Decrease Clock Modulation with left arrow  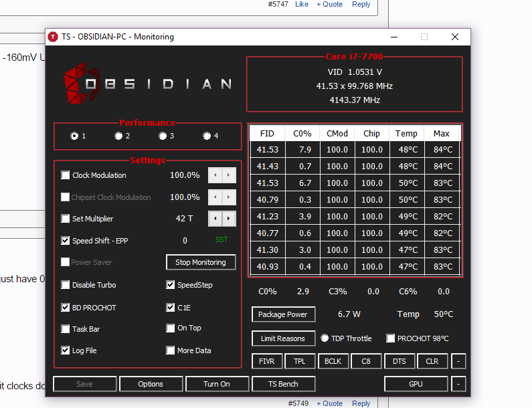tap(215, 175)
